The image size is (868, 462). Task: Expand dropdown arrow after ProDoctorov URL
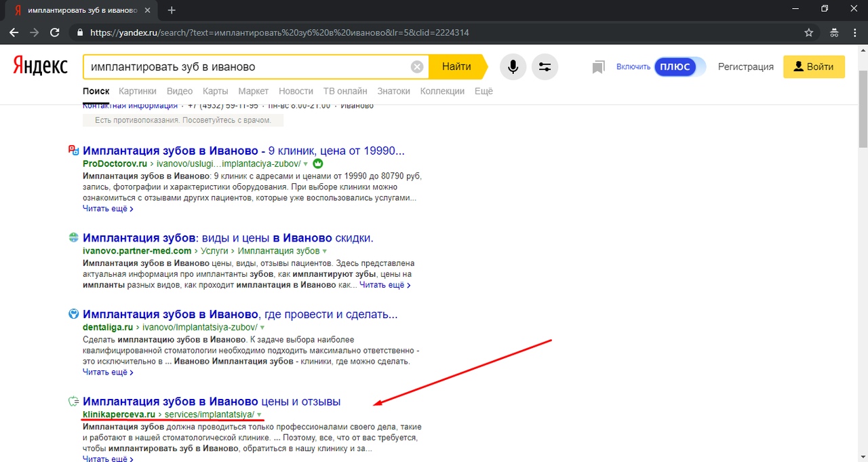(306, 164)
